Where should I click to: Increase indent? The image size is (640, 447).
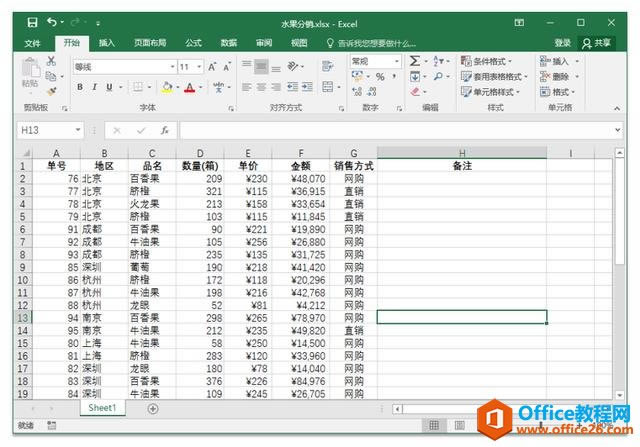307,87
